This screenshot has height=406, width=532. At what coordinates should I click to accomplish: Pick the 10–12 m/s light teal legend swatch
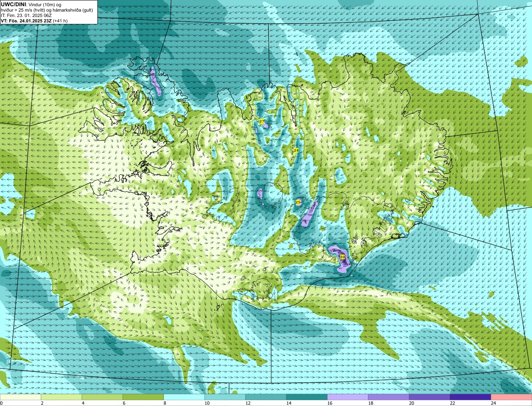[x=225, y=397]
